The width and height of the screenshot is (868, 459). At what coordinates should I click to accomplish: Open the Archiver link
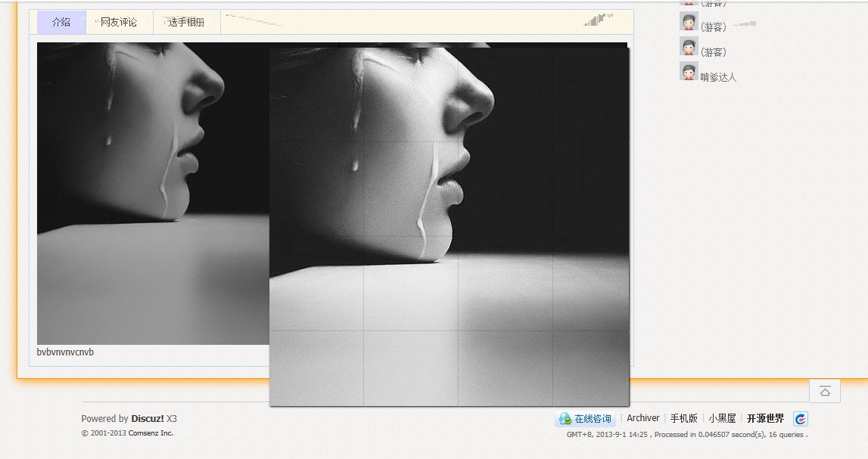click(x=642, y=418)
